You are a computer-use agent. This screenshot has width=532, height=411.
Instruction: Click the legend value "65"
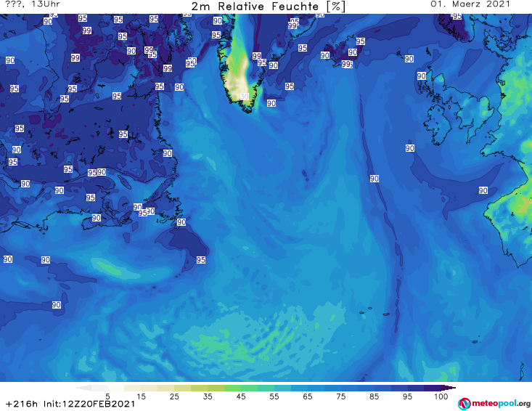(x=308, y=396)
